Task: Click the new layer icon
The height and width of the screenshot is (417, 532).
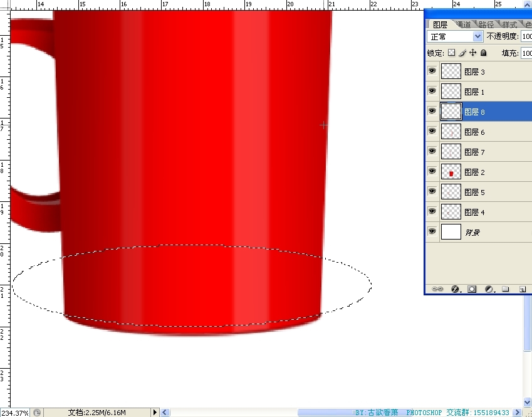Action: pos(521,289)
